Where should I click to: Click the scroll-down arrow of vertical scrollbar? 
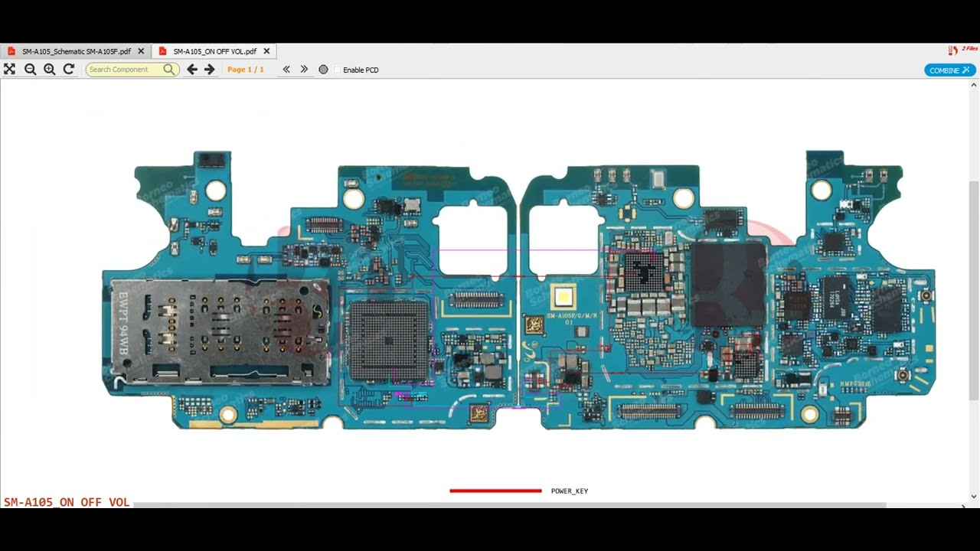[974, 497]
